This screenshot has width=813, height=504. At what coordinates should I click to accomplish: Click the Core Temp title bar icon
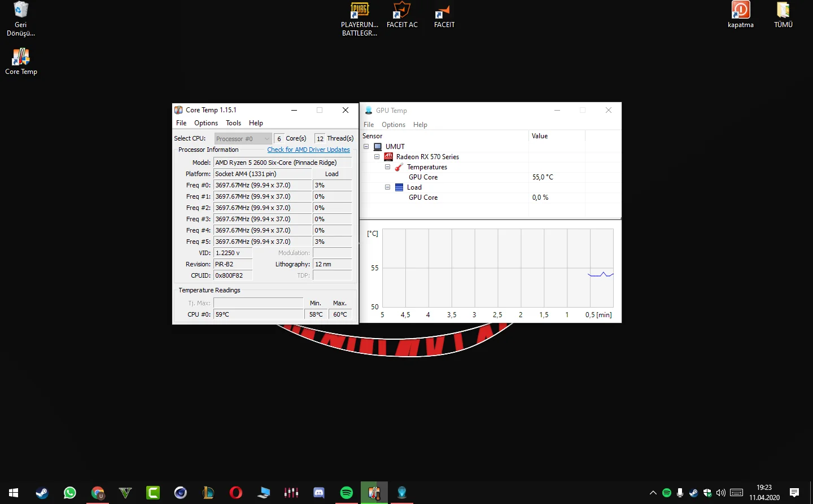click(178, 110)
